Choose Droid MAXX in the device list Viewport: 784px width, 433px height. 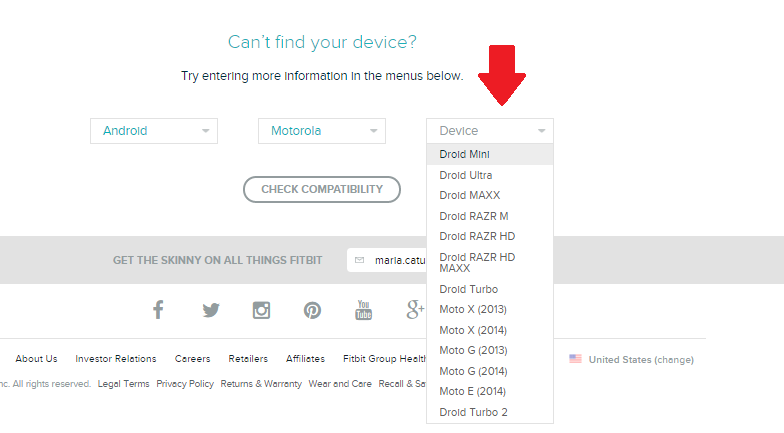tap(490, 196)
